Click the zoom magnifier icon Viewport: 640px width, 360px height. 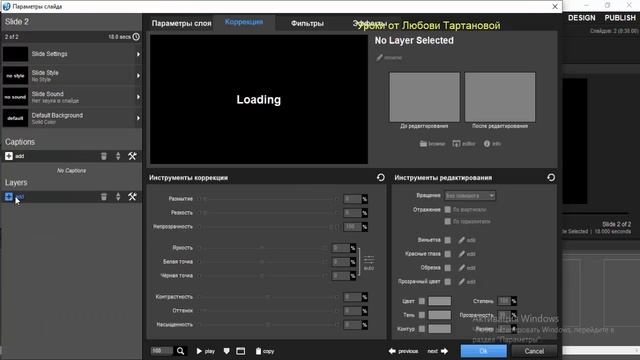coord(180,351)
